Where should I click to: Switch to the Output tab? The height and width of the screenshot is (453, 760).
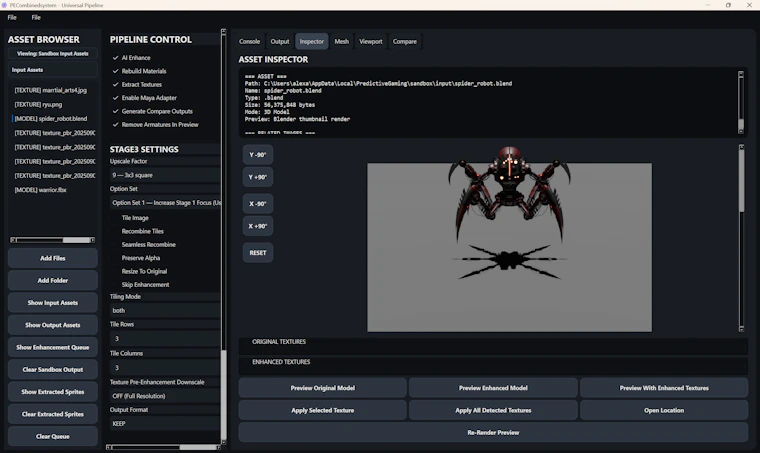[x=280, y=42]
